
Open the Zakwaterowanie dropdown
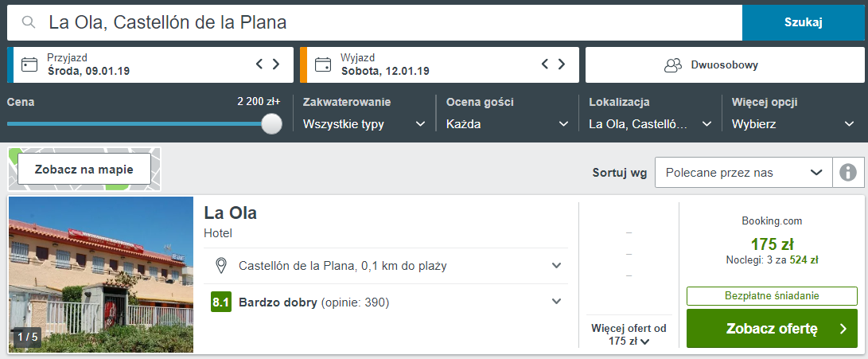[364, 124]
